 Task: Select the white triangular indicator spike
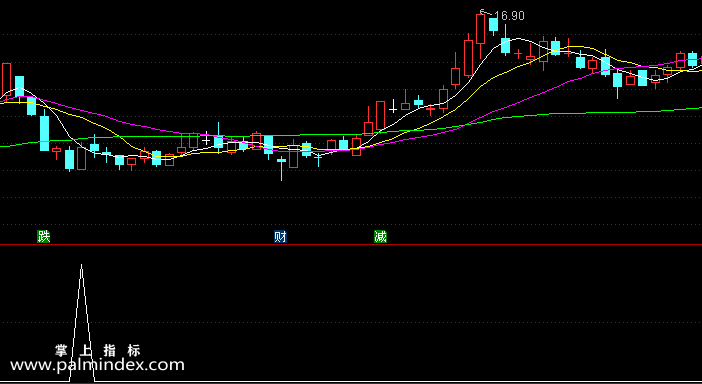(82, 323)
